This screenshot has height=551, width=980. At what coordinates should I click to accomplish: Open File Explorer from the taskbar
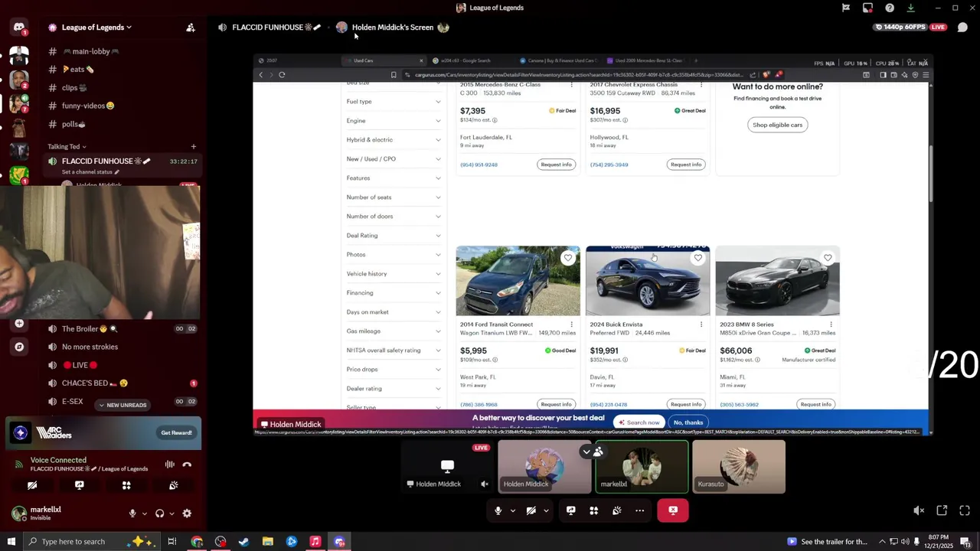268,542
